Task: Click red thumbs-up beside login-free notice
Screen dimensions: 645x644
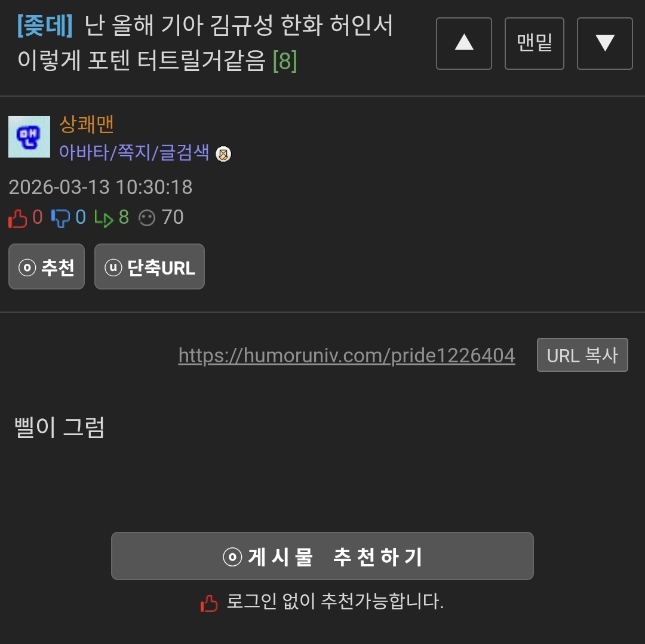Action: coord(209,603)
